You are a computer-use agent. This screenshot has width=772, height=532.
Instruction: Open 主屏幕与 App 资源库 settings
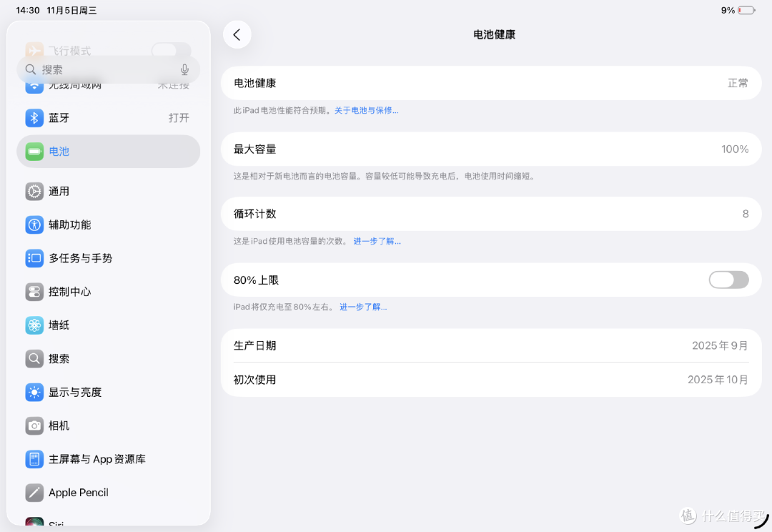[109, 459]
